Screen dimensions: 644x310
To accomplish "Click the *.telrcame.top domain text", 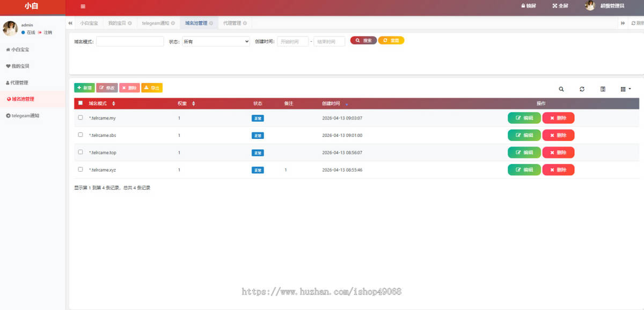I will [x=103, y=152].
